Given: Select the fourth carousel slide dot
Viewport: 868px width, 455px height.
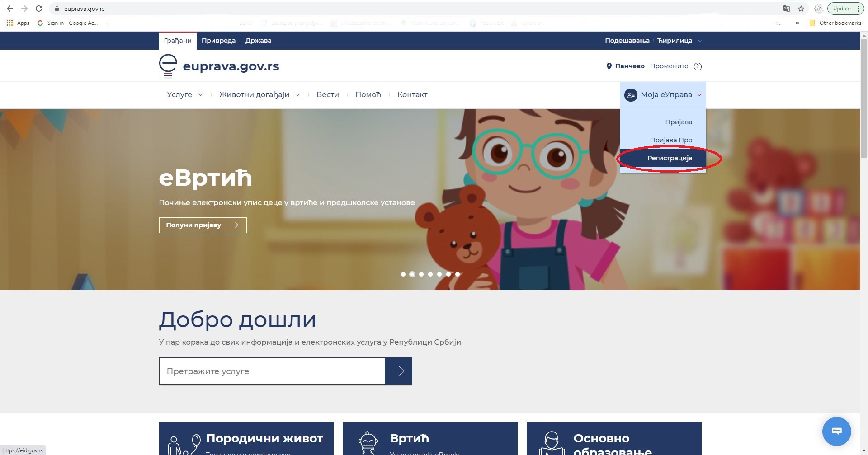Looking at the screenshot, I should point(430,274).
